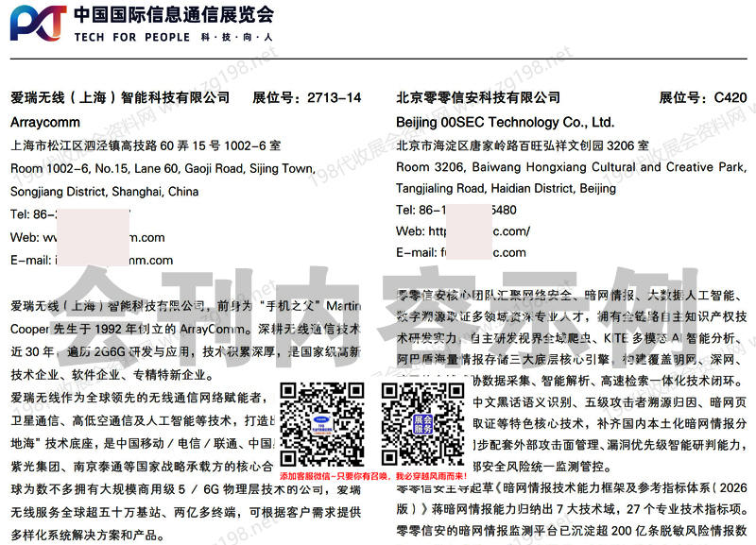756x545 pixels.
Task: Click the 00SEC Web address line
Action: (x=463, y=231)
